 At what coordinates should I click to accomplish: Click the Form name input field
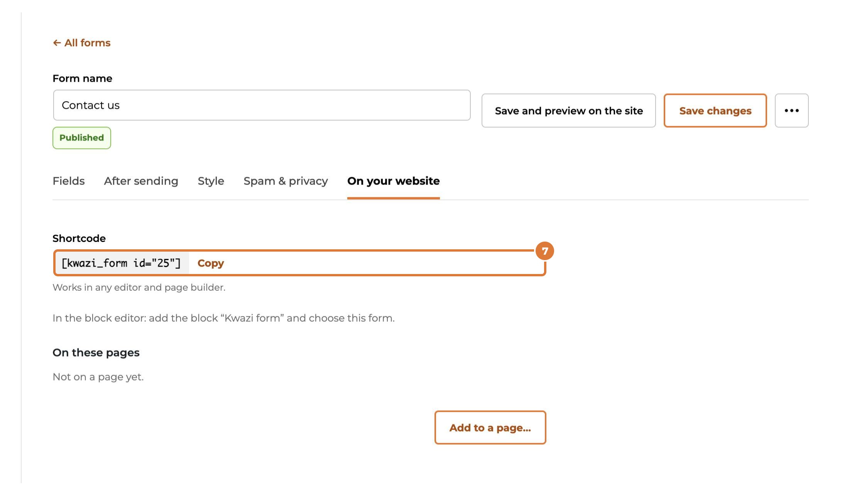[x=262, y=105]
